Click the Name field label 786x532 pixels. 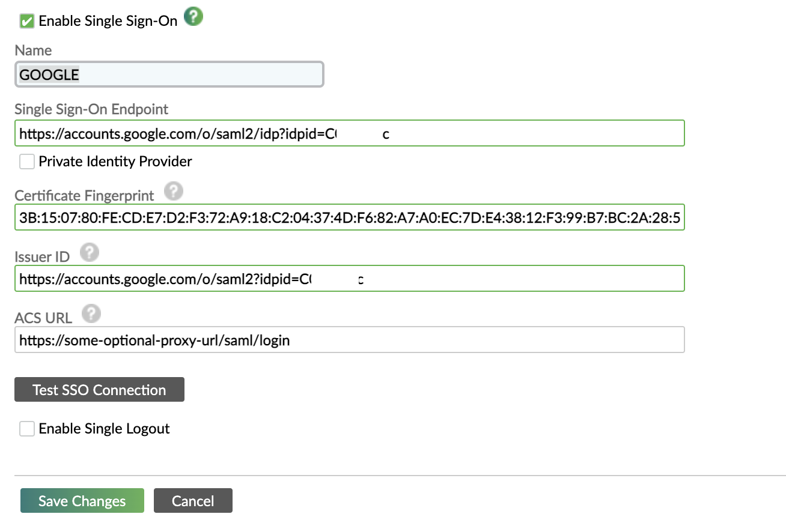pyautogui.click(x=33, y=50)
